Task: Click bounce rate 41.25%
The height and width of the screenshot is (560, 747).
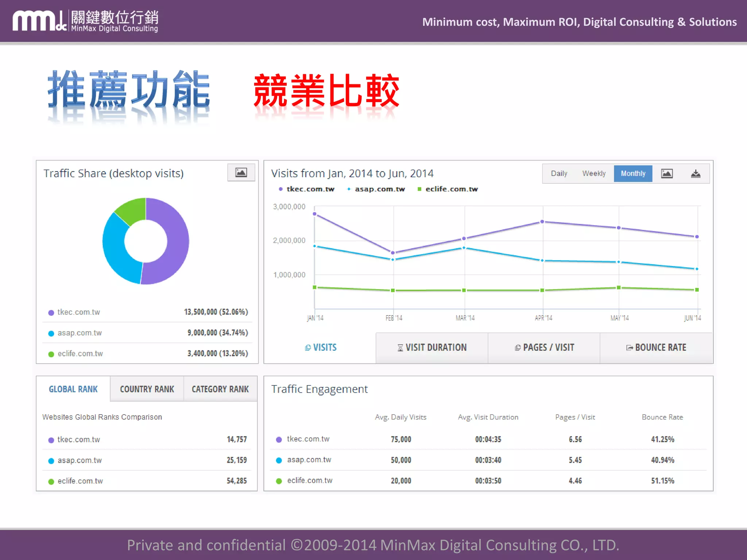Action: click(x=663, y=439)
